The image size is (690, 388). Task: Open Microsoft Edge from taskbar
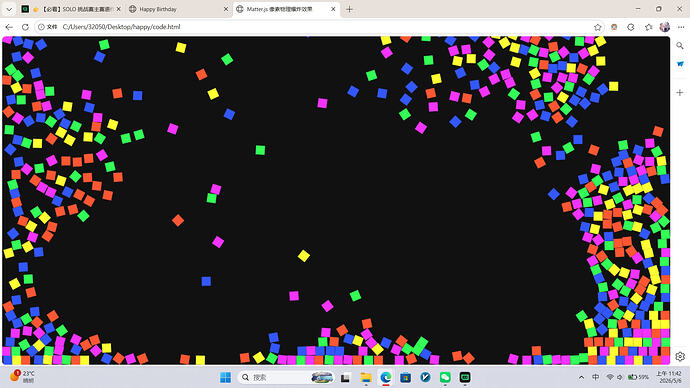coord(385,377)
